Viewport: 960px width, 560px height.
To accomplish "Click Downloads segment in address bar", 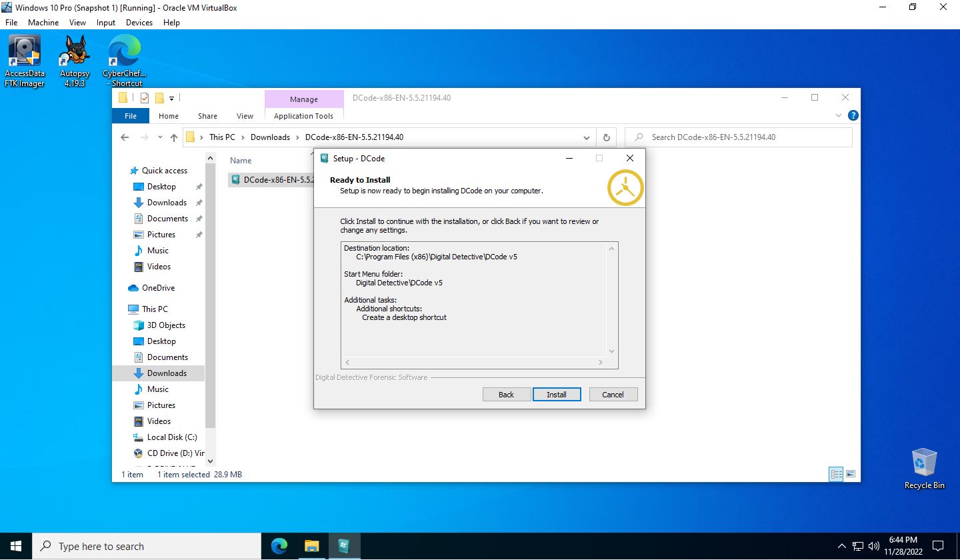I will pyautogui.click(x=270, y=137).
